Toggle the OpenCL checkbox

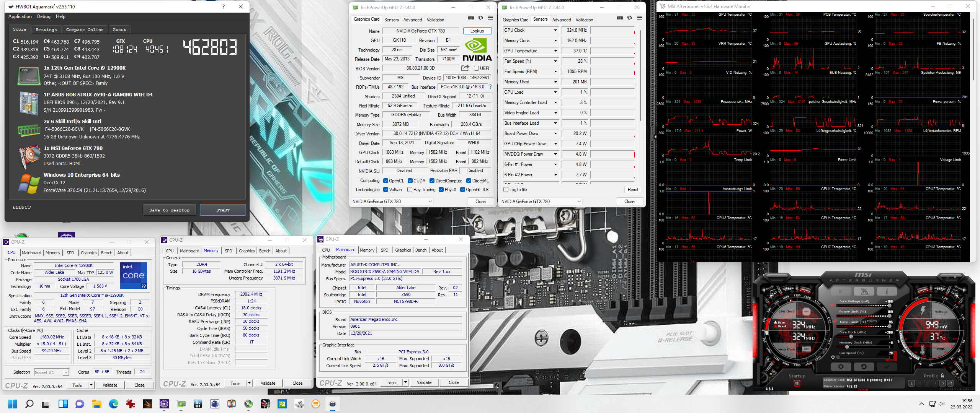click(x=385, y=181)
